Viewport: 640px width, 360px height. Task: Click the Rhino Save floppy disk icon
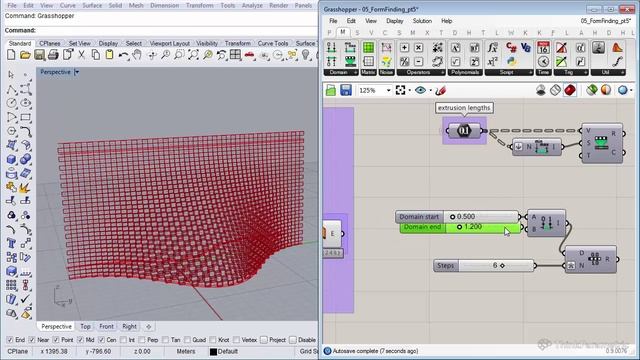pos(39,55)
